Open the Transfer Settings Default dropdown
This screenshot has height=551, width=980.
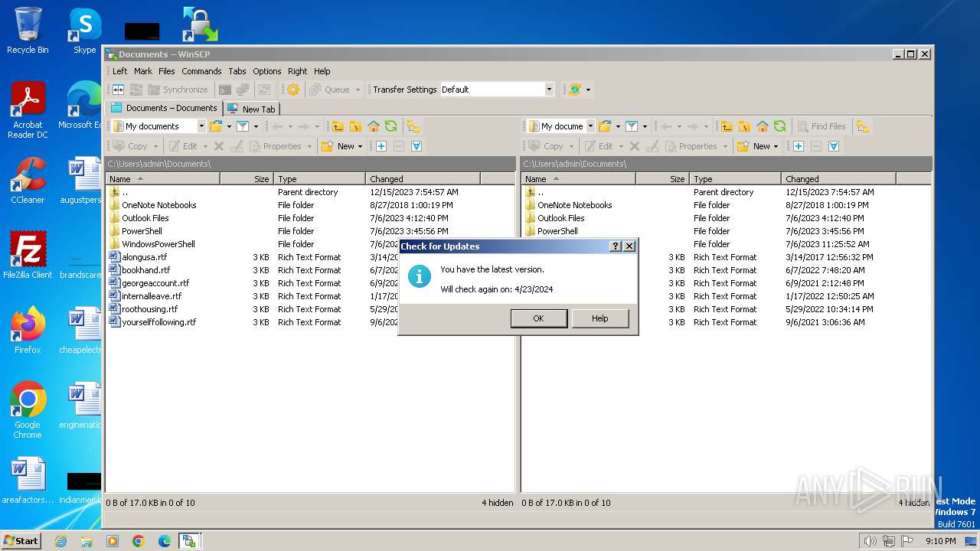[x=549, y=90]
